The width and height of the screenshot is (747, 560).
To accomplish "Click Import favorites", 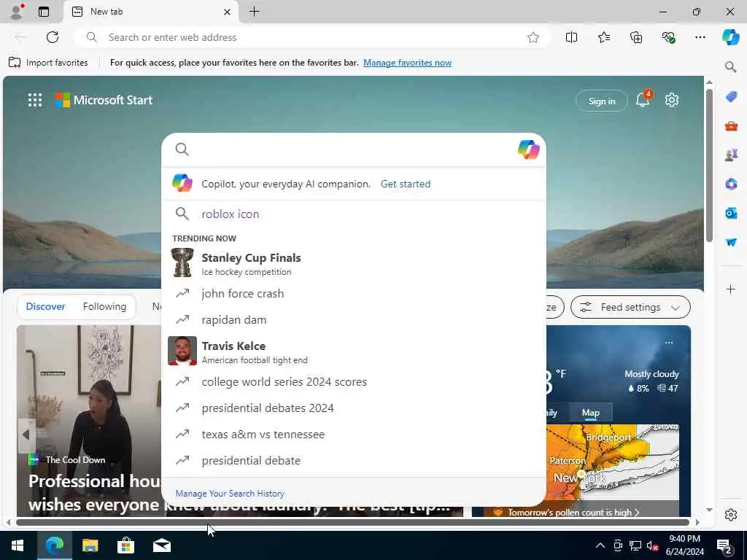I will 48,63.
